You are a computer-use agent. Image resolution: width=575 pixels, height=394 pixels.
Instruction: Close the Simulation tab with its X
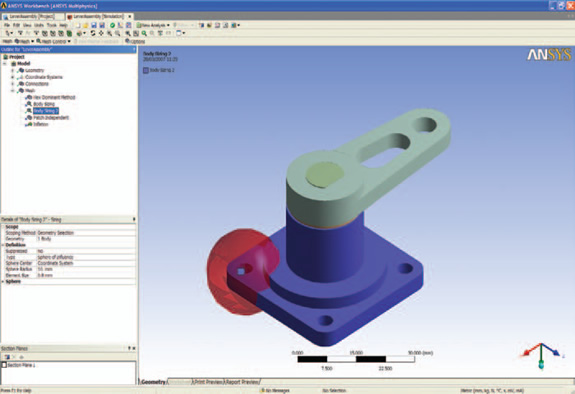130,17
